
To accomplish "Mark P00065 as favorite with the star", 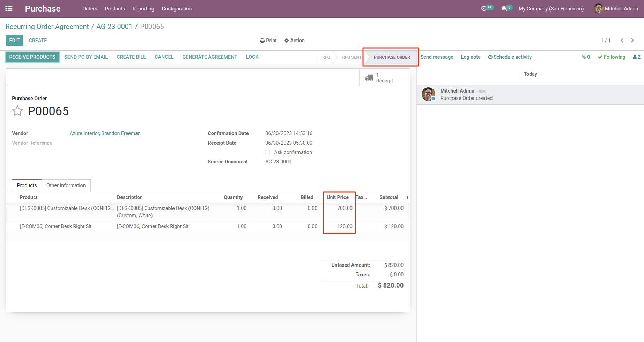I will point(17,111).
